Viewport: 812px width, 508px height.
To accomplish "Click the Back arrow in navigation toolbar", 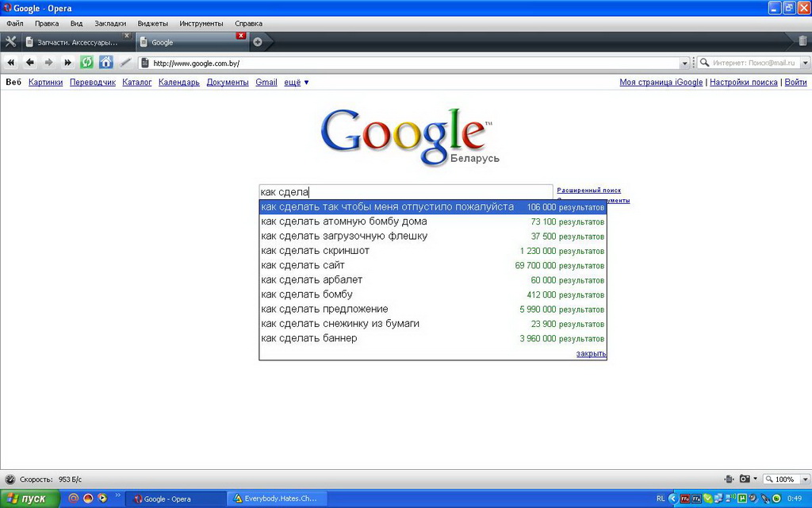I will (x=30, y=63).
